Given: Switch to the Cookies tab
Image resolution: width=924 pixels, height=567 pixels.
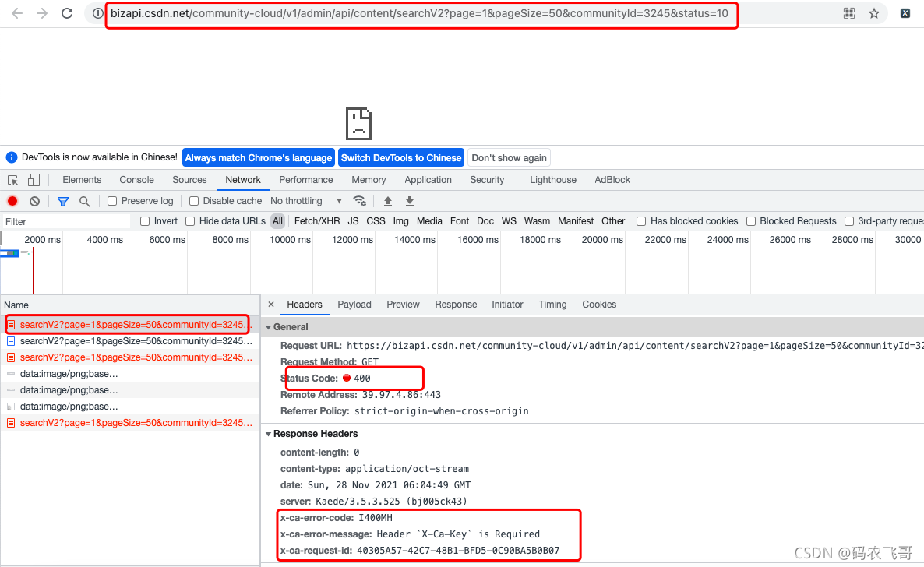Looking at the screenshot, I should (599, 304).
